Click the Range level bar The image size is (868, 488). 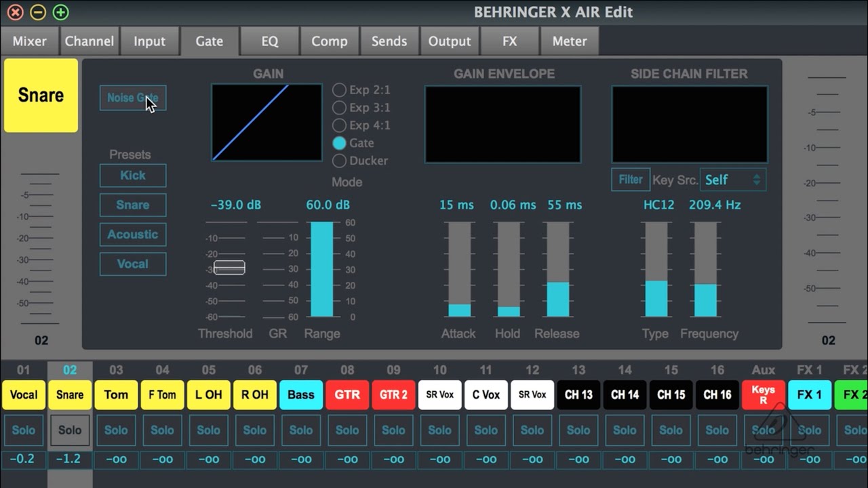(322, 269)
